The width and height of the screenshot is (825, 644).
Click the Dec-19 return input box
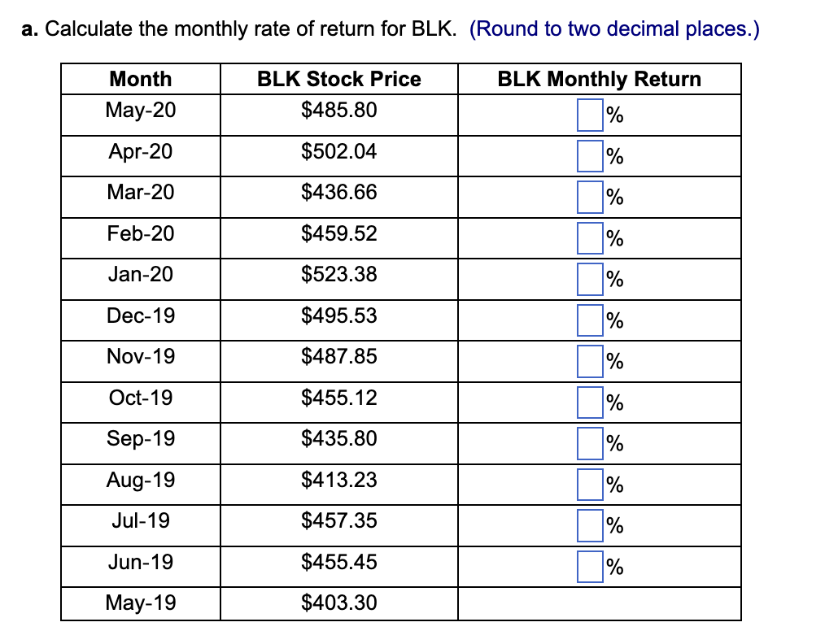tap(590, 320)
